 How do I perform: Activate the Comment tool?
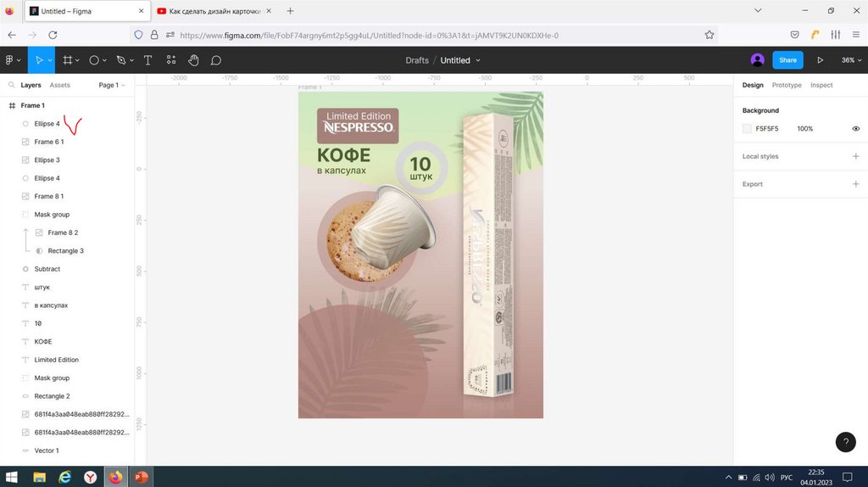coord(216,60)
